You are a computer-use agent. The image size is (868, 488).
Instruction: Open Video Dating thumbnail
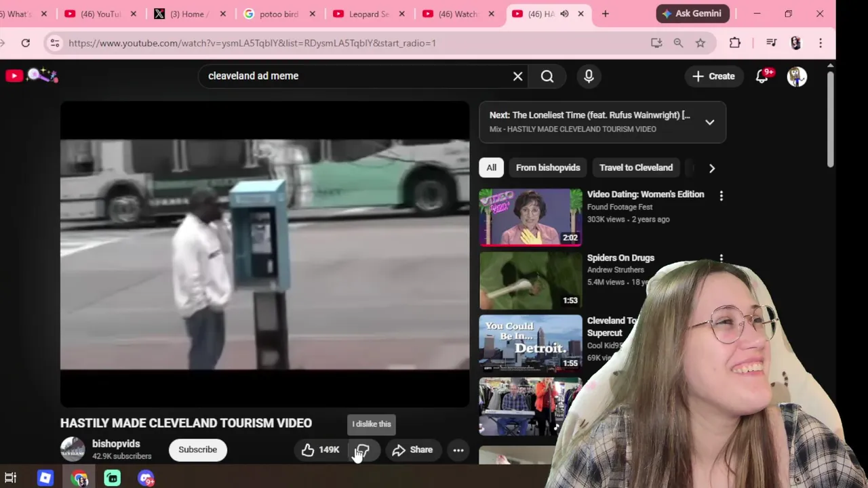pyautogui.click(x=530, y=217)
